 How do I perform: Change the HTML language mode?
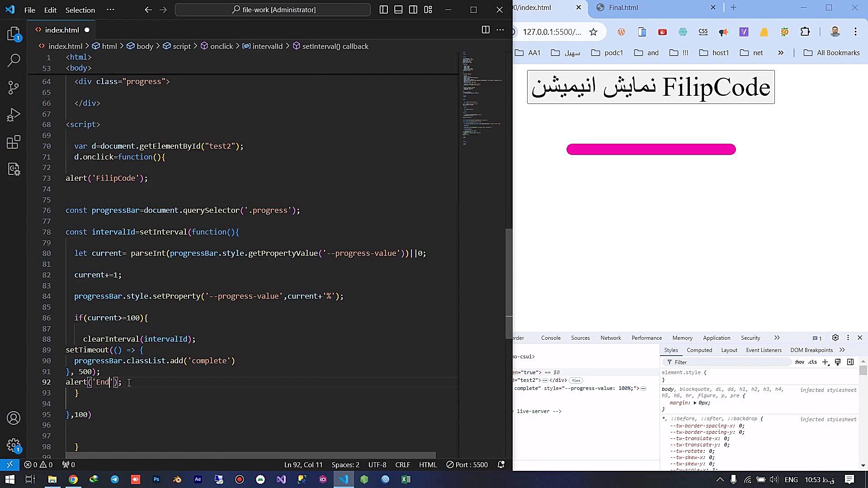click(428, 465)
